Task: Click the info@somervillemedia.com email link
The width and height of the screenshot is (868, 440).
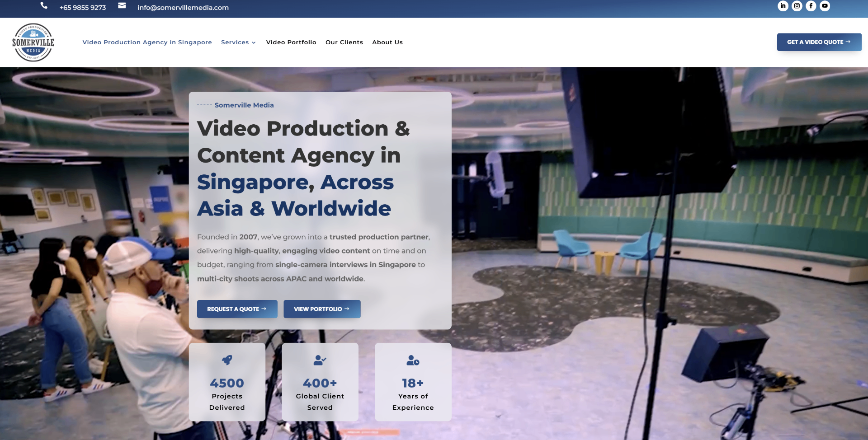Action: tap(183, 8)
